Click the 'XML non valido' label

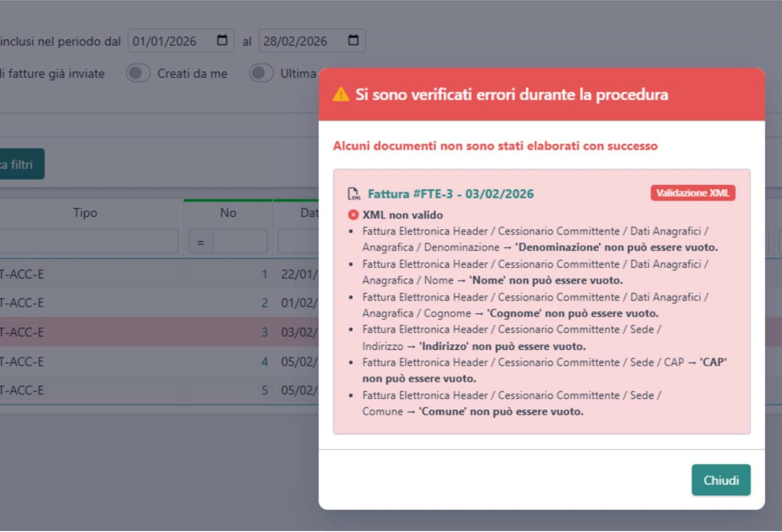click(x=403, y=215)
